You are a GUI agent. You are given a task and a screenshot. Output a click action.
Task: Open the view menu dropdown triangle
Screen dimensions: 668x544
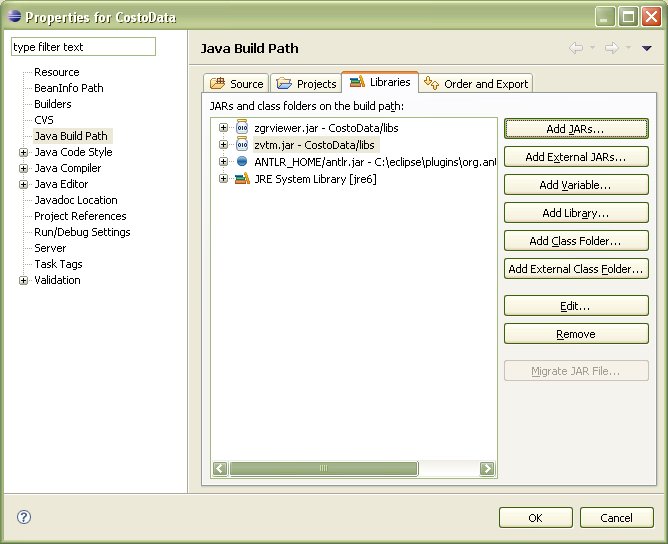tap(647, 48)
